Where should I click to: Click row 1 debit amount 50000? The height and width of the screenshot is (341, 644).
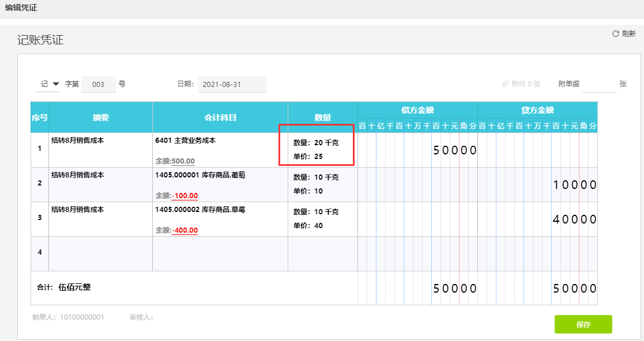pos(455,150)
